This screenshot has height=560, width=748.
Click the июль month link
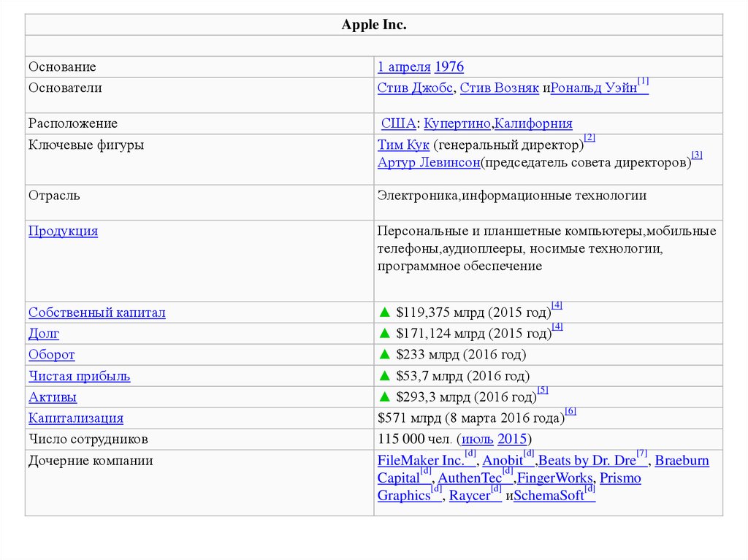point(477,440)
